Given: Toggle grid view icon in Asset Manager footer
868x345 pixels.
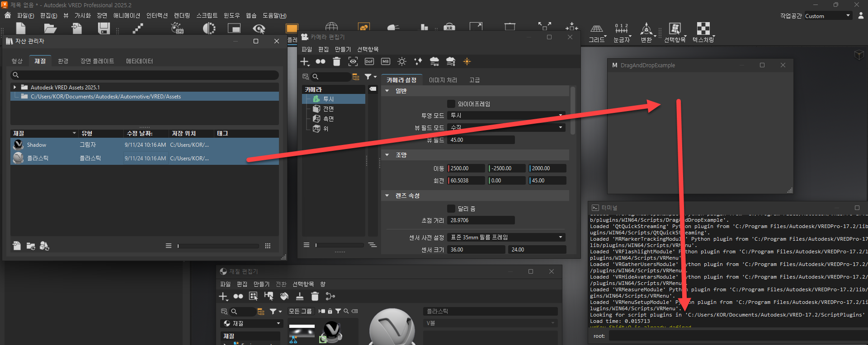Looking at the screenshot, I should tap(268, 246).
